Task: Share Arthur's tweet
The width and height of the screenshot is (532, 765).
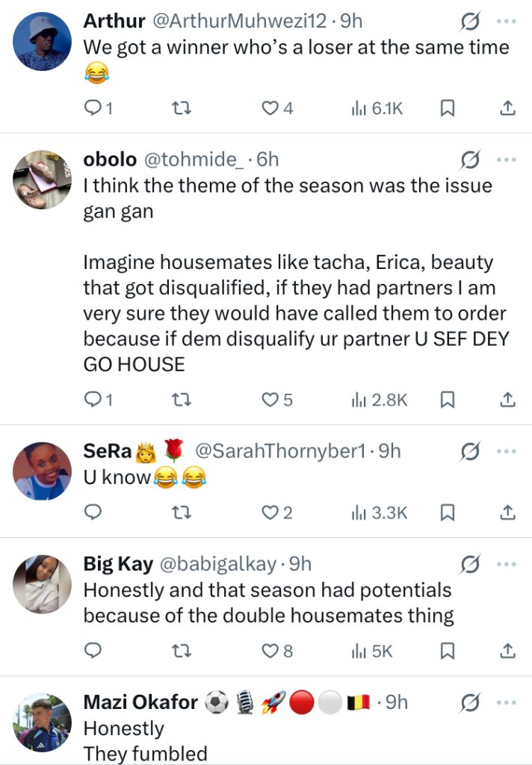Action: click(x=507, y=109)
